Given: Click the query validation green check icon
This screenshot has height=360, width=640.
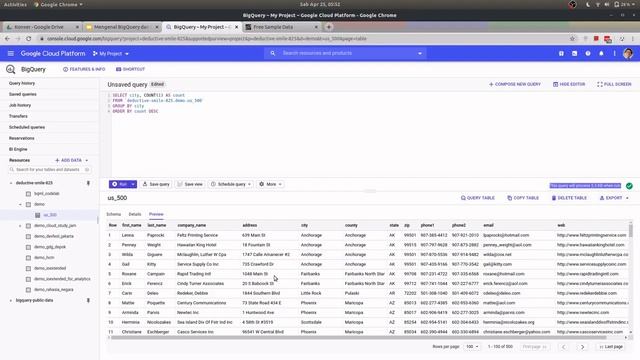Looking at the screenshot, I should pos(629,186).
